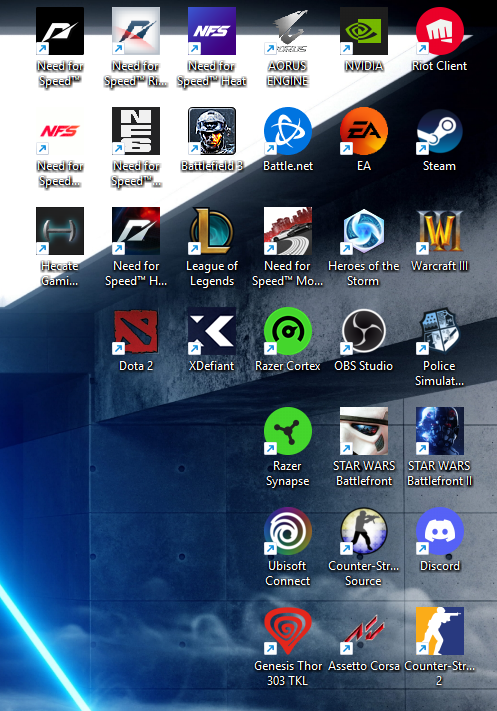Screen dimensions: 497x711
Task: Open Genesis Thor 303 TKL shortcut
Action: 287,631
